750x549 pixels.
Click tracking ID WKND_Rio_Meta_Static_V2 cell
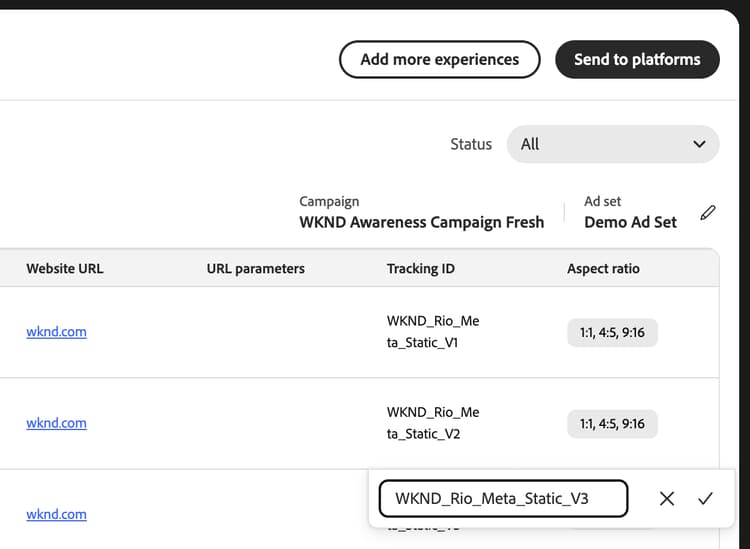pyautogui.click(x=433, y=423)
